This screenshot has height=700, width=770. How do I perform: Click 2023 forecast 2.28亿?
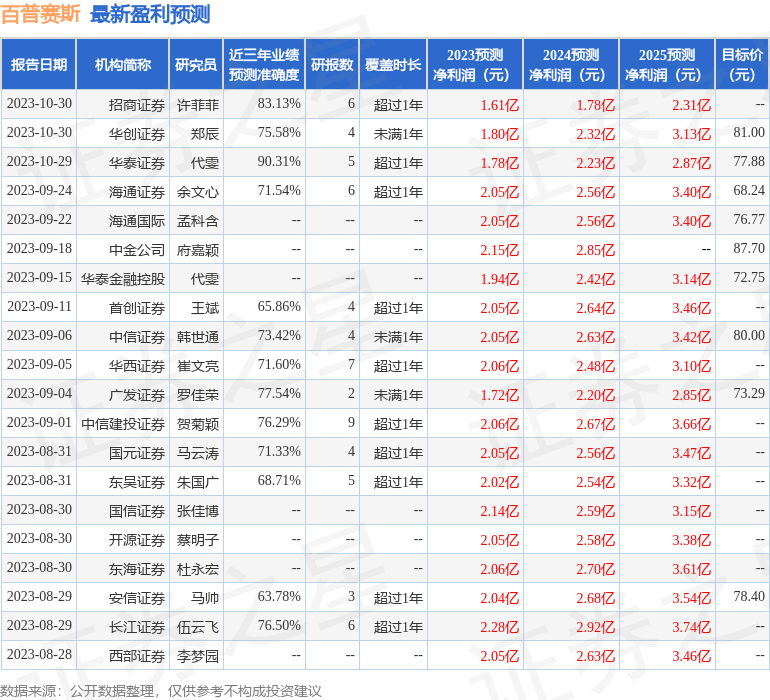tap(499, 627)
